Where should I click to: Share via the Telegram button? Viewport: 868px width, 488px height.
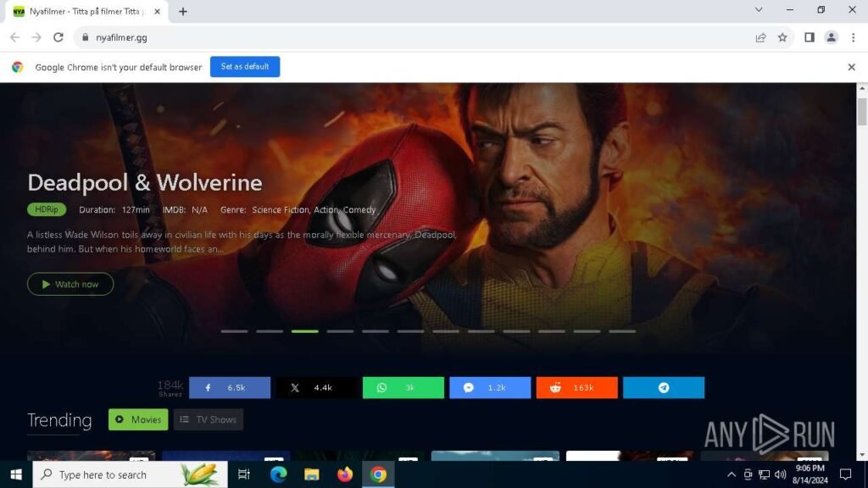click(664, 387)
